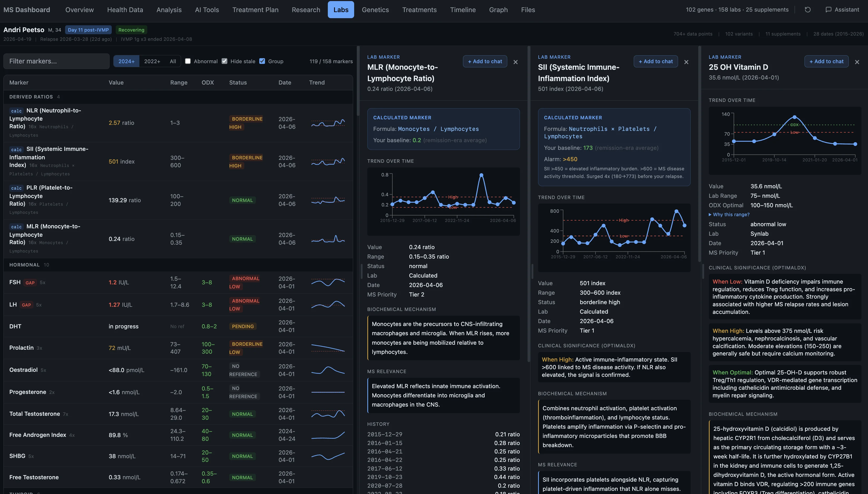This screenshot has width=868, height=494.
Task: Close the MLR lab marker panel
Action: [515, 62]
